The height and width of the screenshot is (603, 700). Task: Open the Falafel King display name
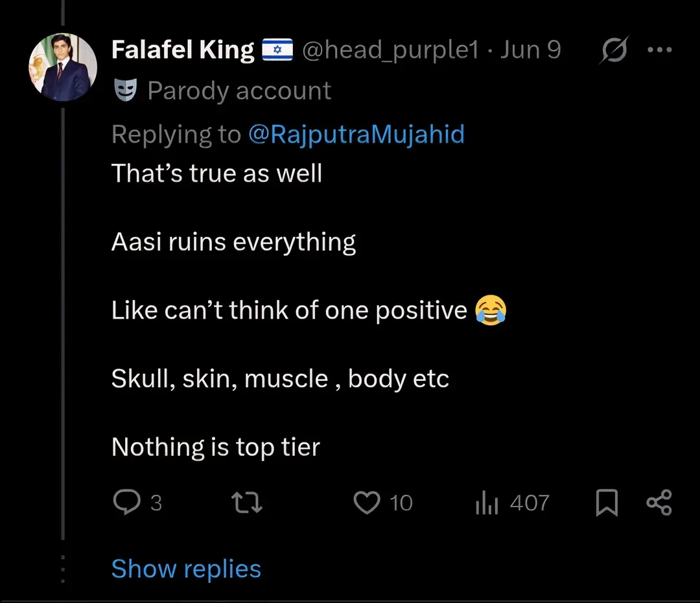(183, 50)
